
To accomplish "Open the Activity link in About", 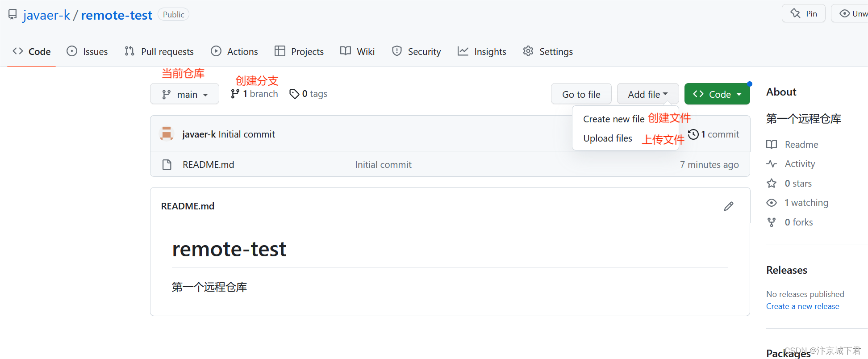I will coord(791,164).
